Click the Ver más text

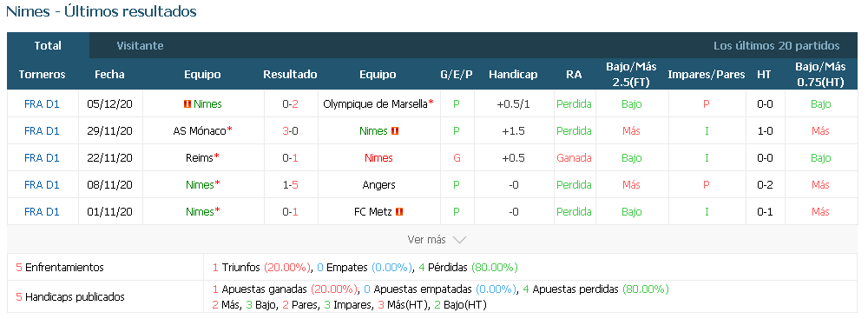(x=426, y=240)
